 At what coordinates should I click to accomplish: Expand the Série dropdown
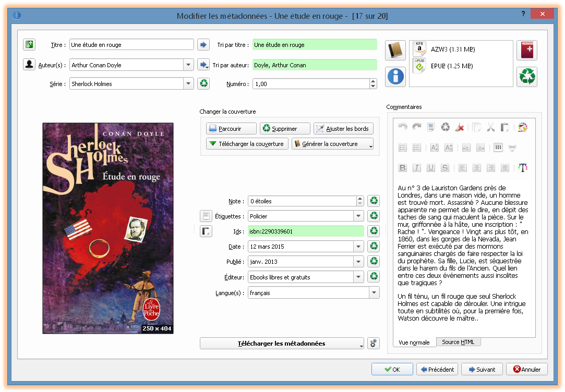(188, 83)
